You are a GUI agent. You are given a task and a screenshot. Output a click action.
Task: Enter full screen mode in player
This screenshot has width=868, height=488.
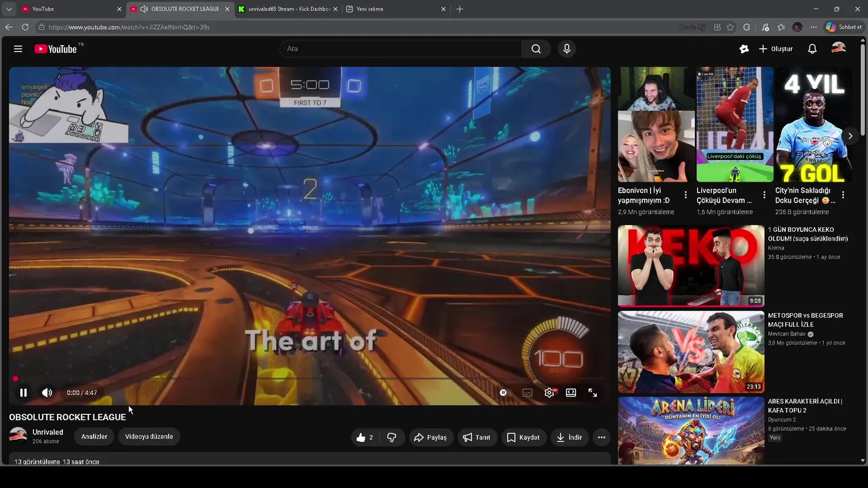coord(593,392)
